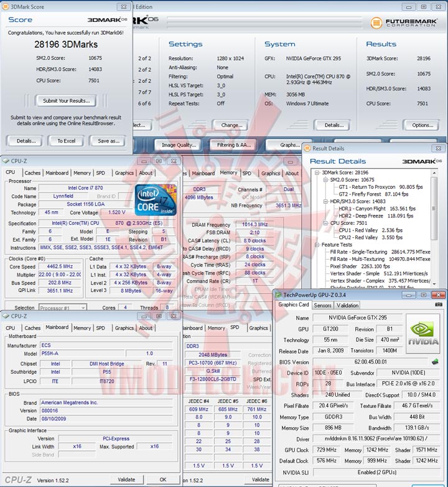Click the Result Details scrollbar up arrow
448x487 pixels.
pyautogui.click(x=434, y=173)
